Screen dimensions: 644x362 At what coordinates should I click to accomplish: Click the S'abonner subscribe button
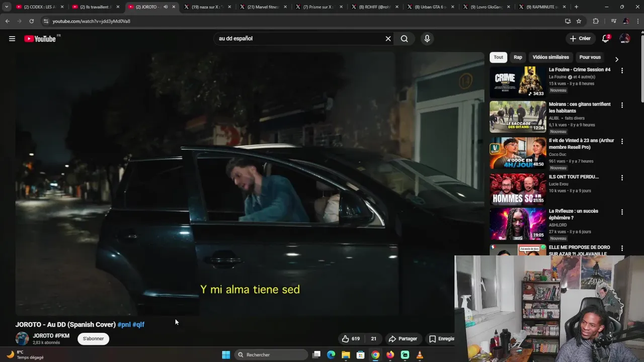point(94,339)
